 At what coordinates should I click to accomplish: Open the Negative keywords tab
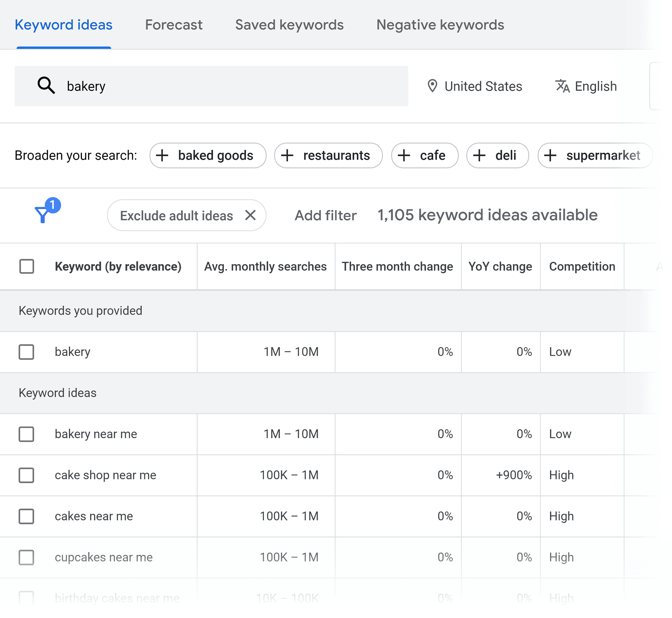point(440,25)
